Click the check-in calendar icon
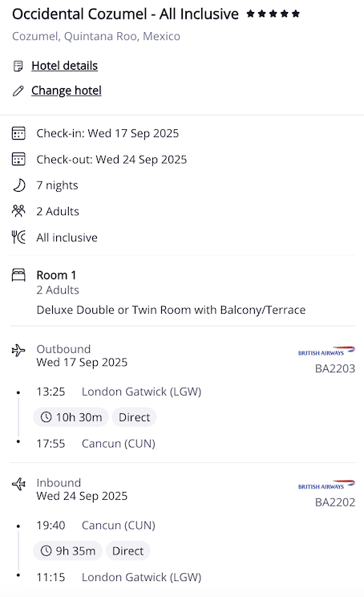 pos(18,134)
